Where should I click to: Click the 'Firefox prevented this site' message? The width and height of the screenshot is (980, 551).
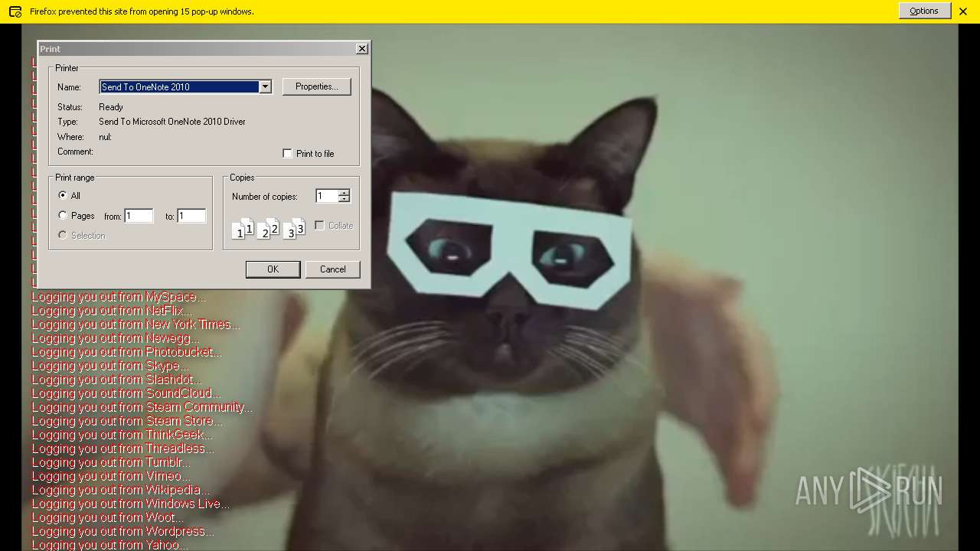142,11
